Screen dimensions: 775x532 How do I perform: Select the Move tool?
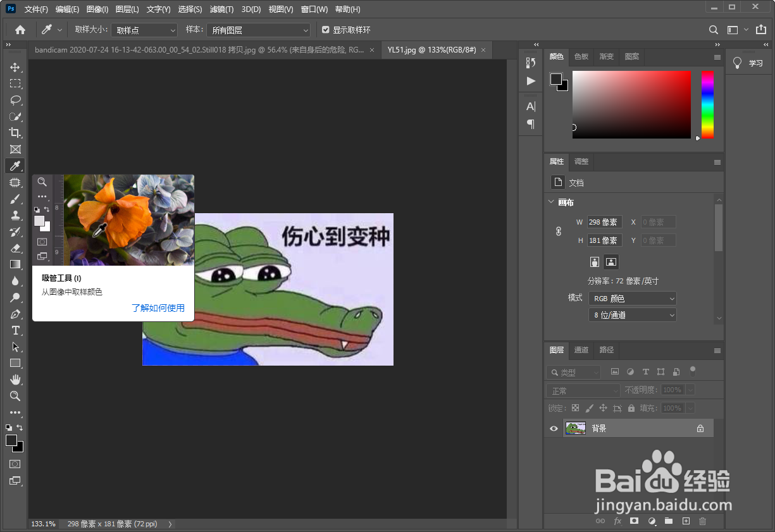click(x=15, y=67)
